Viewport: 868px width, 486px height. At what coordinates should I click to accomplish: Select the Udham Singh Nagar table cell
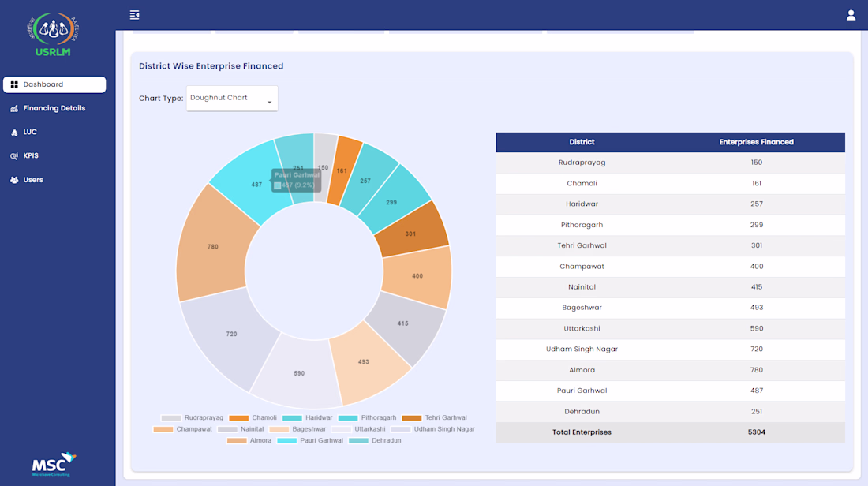582,350
